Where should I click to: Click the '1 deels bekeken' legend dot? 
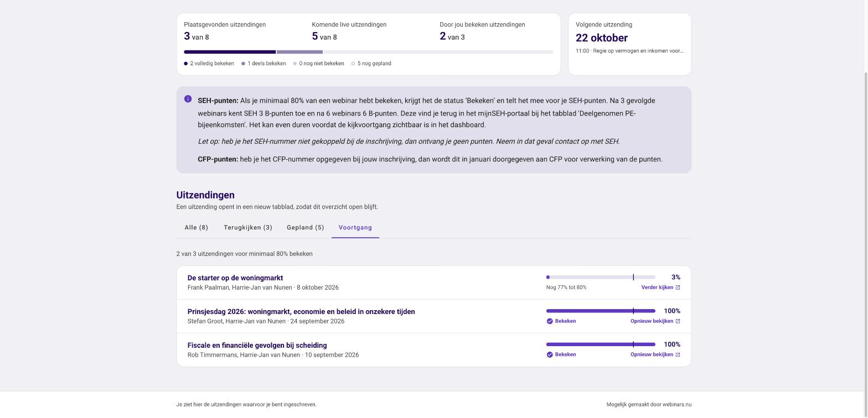[x=243, y=64]
